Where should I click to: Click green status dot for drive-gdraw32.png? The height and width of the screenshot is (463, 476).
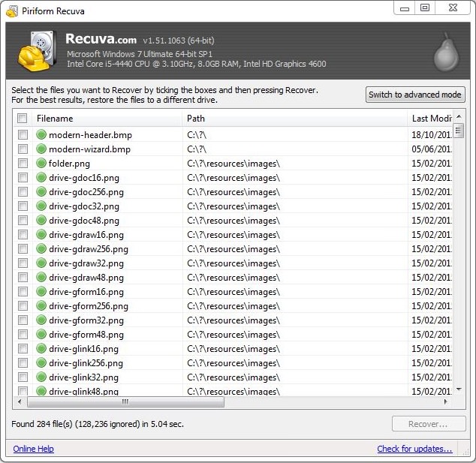click(x=41, y=263)
